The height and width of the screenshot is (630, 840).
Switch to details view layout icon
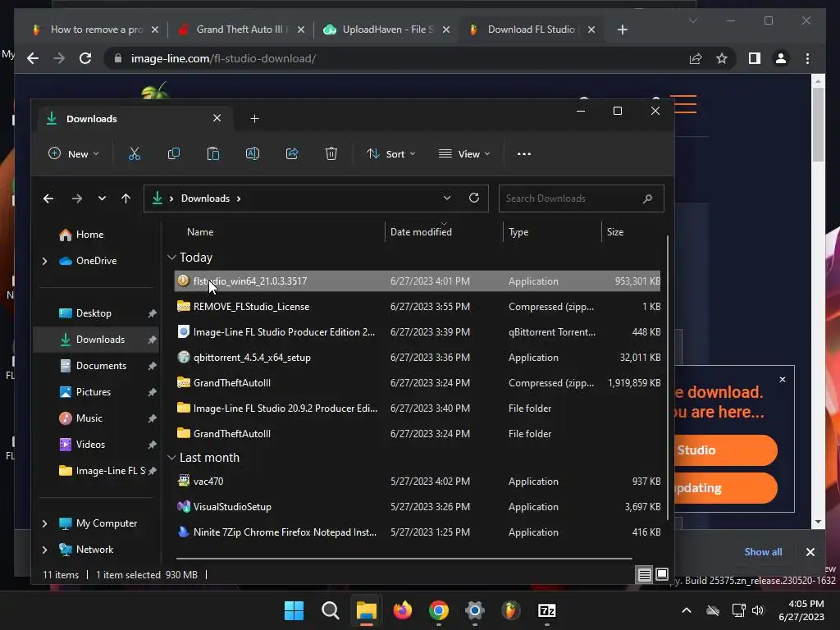click(x=645, y=575)
